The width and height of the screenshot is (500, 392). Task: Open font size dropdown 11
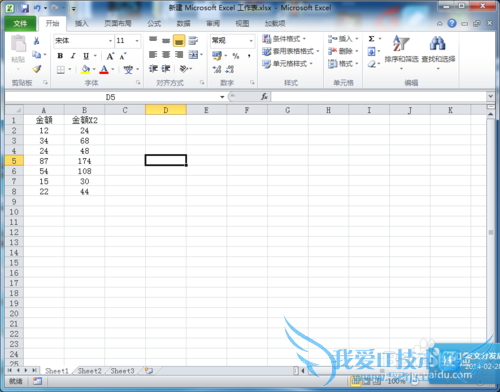pyautogui.click(x=137, y=41)
